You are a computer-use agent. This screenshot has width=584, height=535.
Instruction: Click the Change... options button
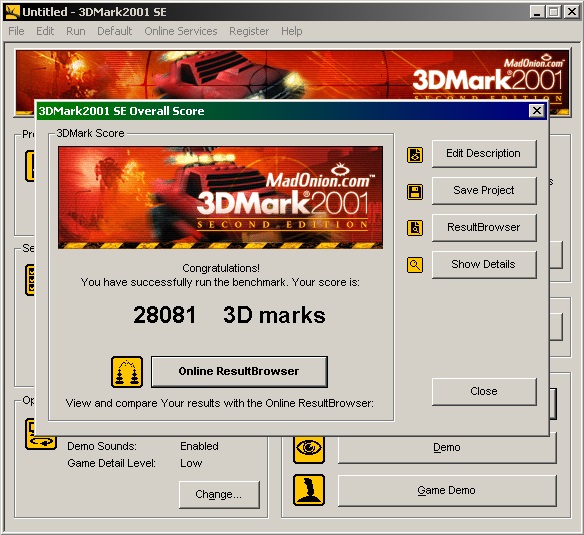(219, 494)
